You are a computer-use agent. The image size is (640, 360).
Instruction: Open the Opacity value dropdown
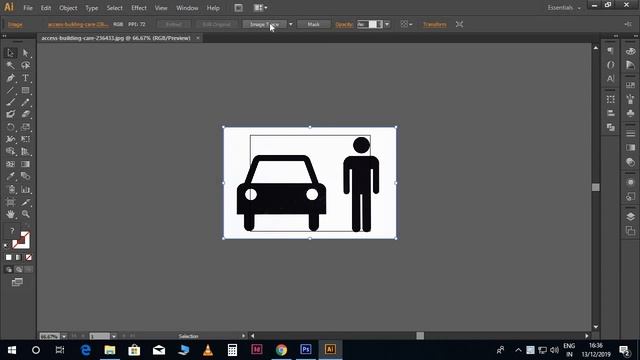387,24
